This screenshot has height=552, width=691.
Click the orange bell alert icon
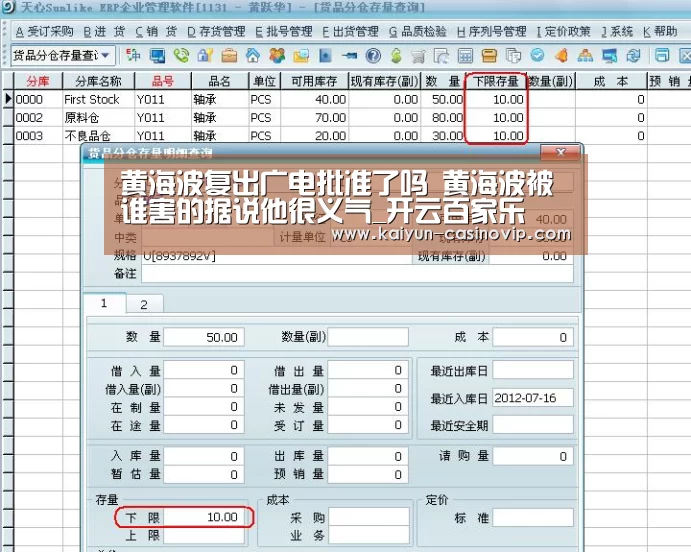click(561, 56)
